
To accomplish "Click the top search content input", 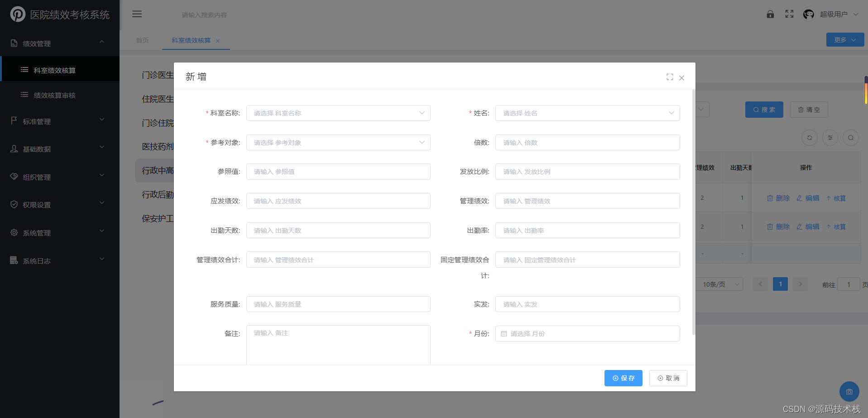I will click(x=205, y=15).
